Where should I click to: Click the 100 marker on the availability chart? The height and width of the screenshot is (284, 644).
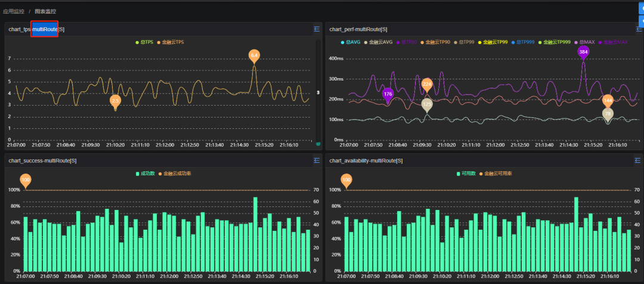tap(346, 181)
